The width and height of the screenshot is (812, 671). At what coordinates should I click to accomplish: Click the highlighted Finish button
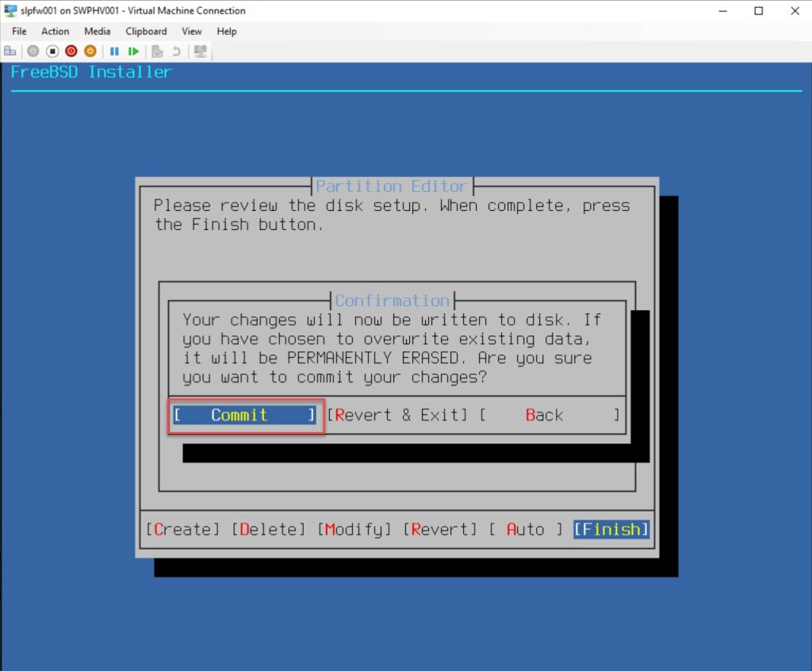click(611, 529)
